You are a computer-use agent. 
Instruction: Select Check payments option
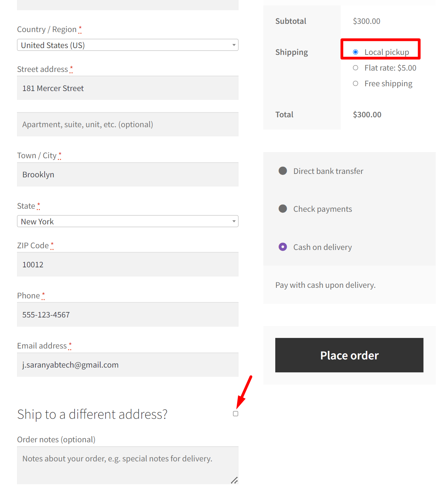283,209
